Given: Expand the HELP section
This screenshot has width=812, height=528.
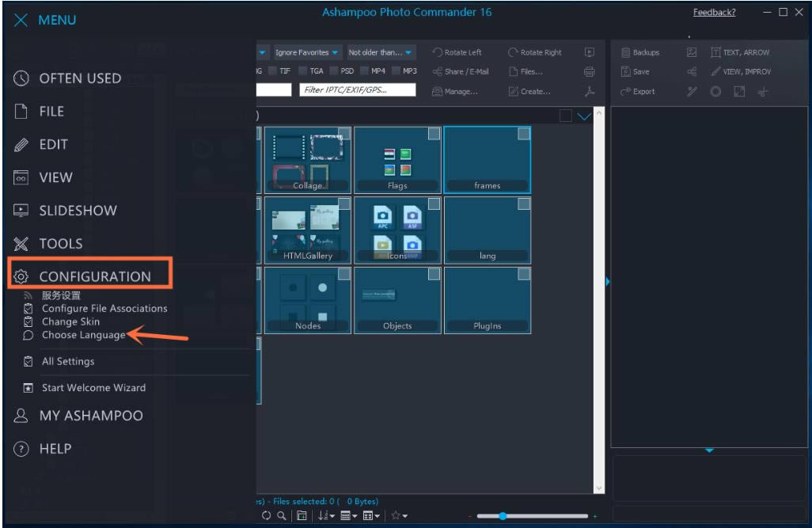Looking at the screenshot, I should pos(43,449).
